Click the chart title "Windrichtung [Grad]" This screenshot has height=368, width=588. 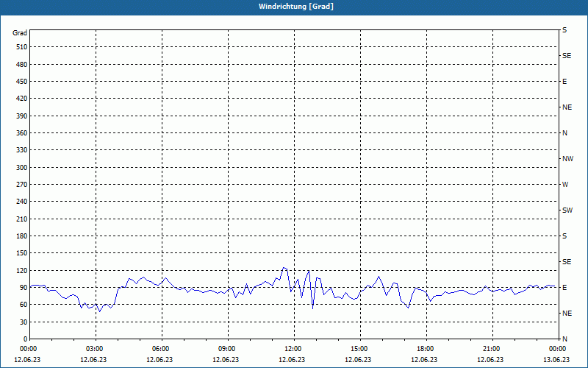click(296, 7)
